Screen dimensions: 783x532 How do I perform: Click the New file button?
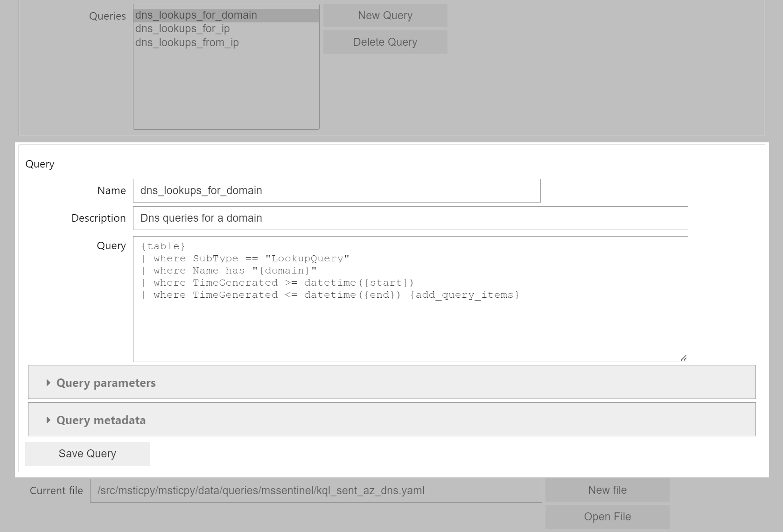pyautogui.click(x=607, y=490)
